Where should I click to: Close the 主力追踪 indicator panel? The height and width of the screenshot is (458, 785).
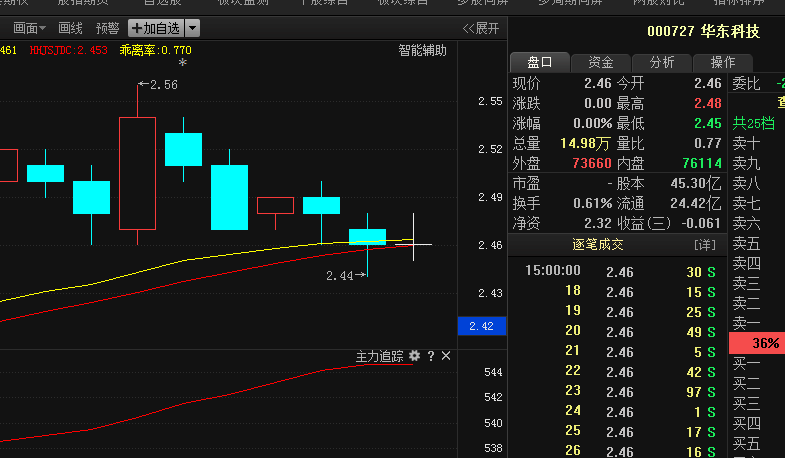[446, 356]
